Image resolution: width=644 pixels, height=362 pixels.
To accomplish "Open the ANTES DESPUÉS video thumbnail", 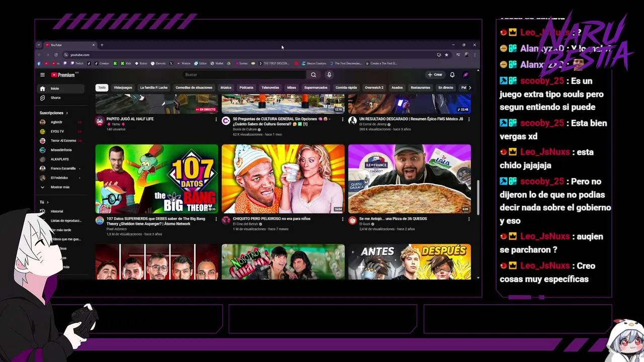I will [410, 262].
